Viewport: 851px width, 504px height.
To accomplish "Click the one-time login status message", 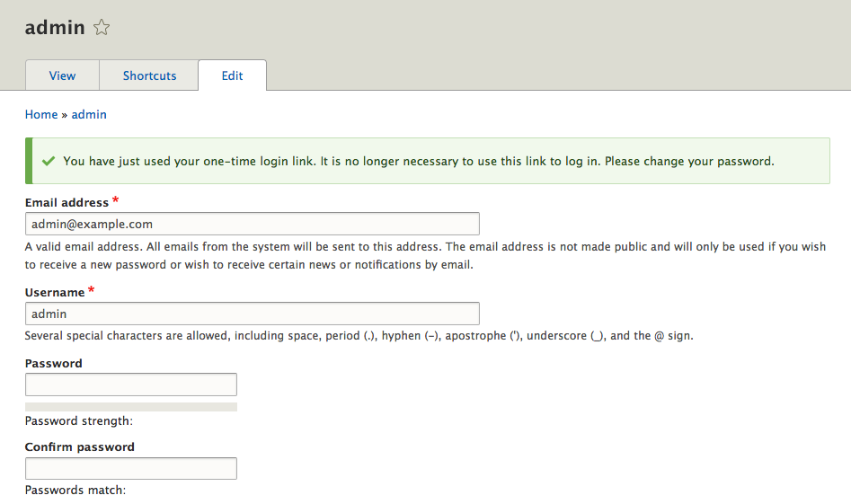I will click(x=418, y=162).
